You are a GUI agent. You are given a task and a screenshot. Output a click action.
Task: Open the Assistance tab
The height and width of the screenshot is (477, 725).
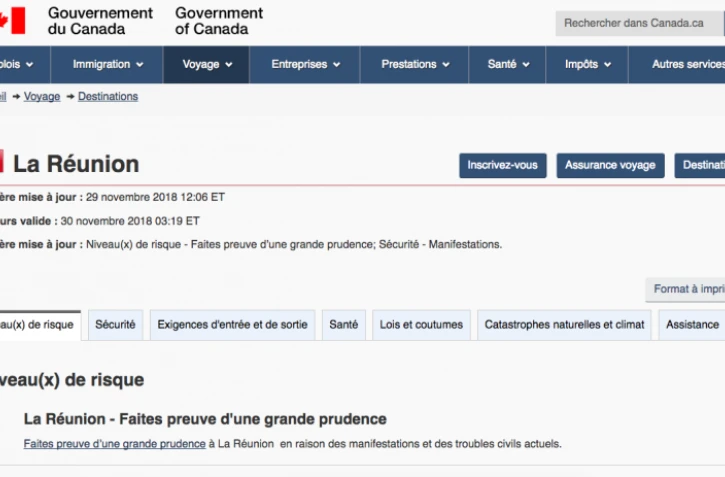(692, 325)
